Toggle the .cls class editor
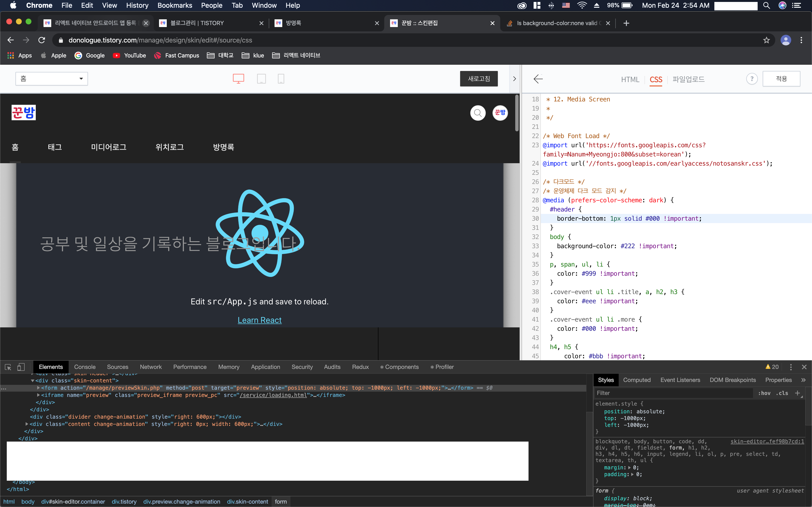This screenshot has height=507, width=812. (782, 393)
